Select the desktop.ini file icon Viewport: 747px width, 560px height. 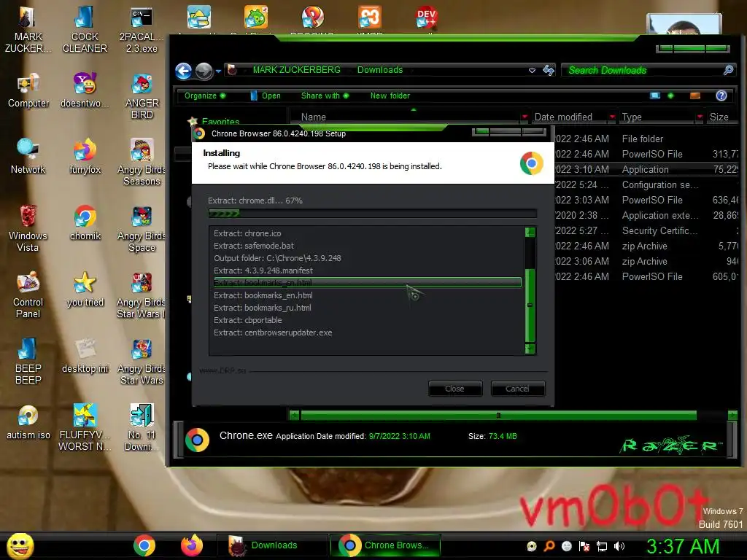[85, 356]
